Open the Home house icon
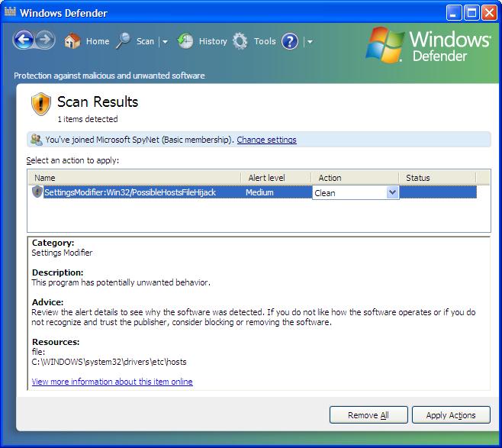The image size is (502, 448). click(x=72, y=40)
